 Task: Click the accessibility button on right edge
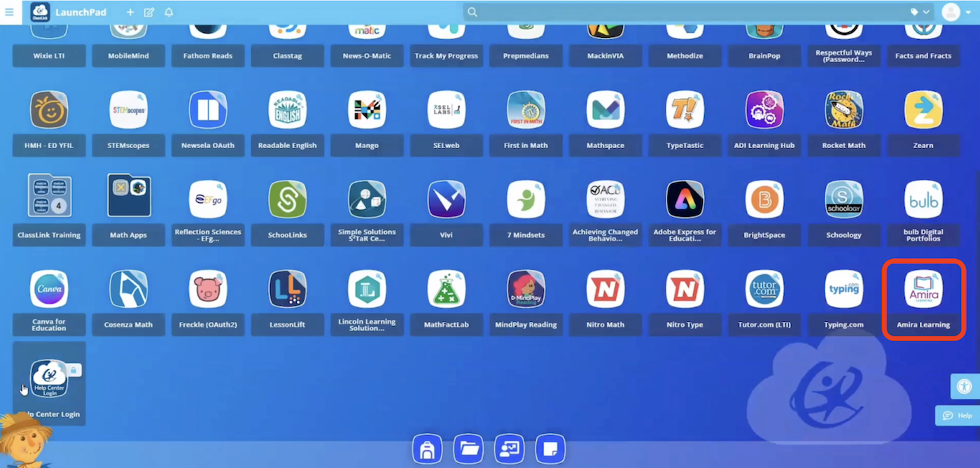[965, 386]
